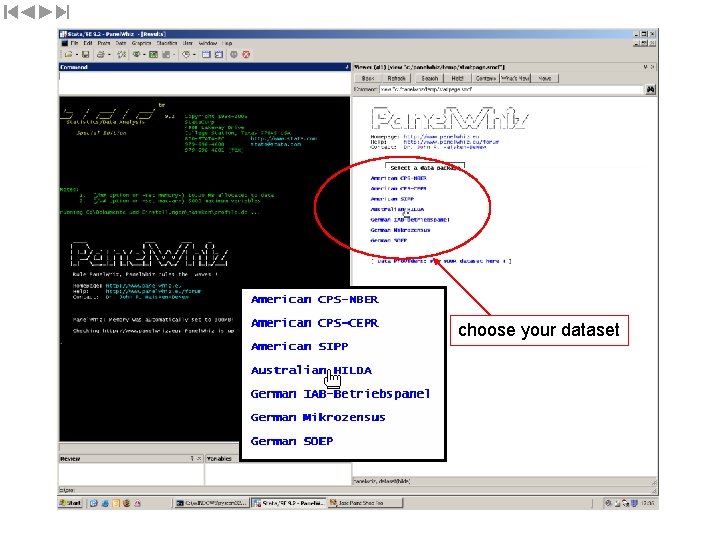Click the Viewer Help! button

457,79
